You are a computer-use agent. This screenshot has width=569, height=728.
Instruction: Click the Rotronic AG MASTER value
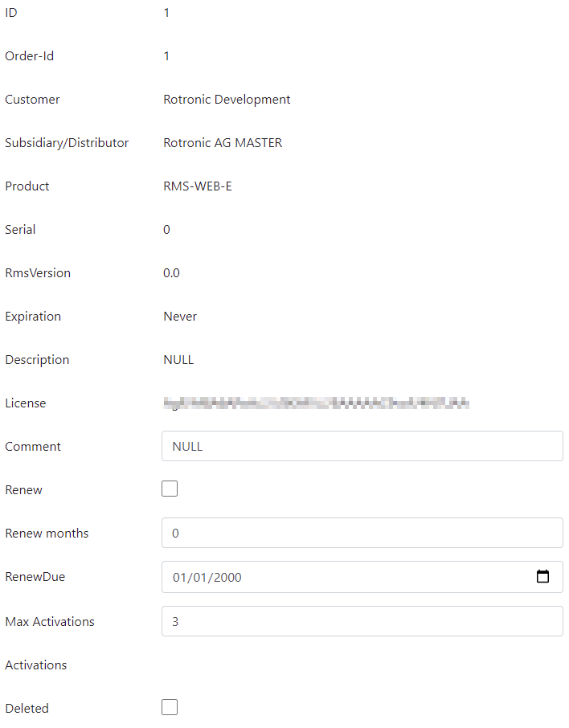pyautogui.click(x=223, y=142)
